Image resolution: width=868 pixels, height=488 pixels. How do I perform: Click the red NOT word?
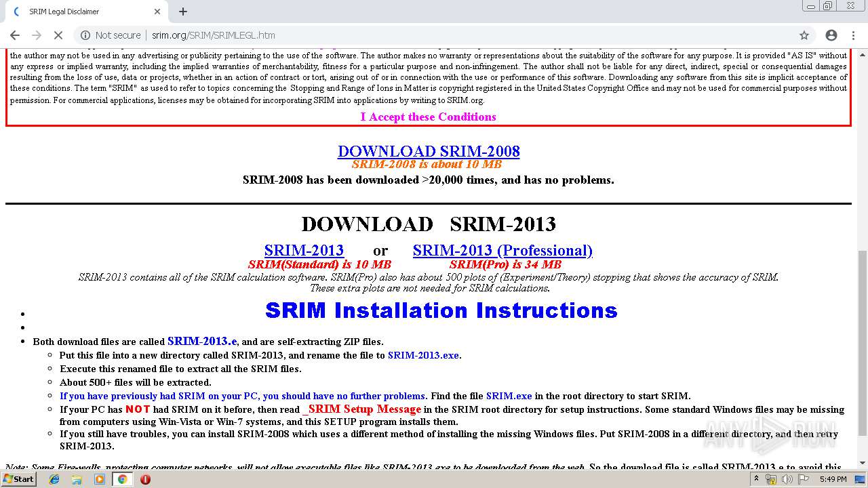[138, 409]
